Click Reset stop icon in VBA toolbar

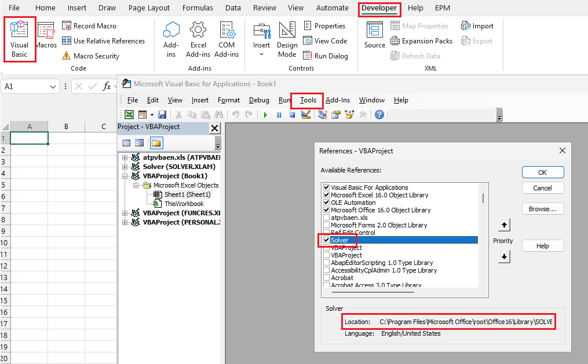click(292, 115)
